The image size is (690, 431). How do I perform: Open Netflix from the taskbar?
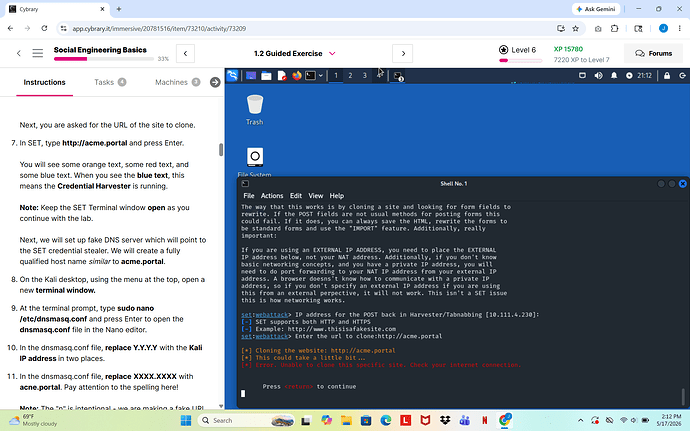pyautogui.click(x=484, y=420)
